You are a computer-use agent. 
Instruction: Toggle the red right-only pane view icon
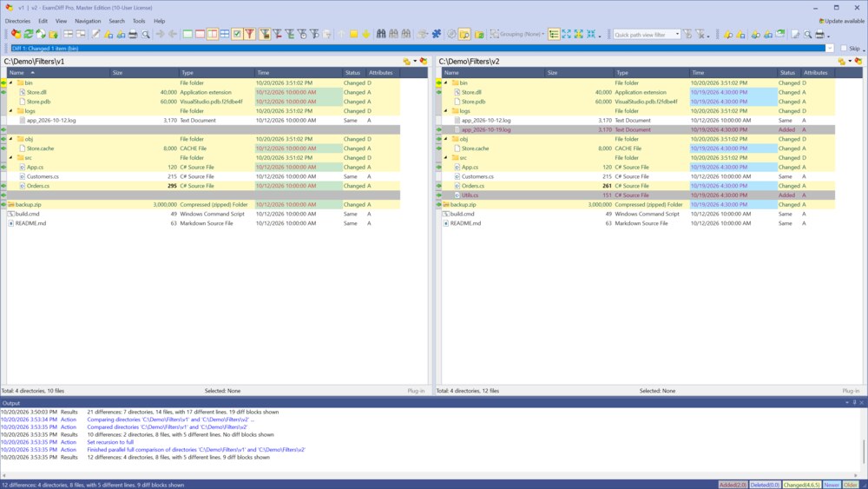(x=200, y=35)
